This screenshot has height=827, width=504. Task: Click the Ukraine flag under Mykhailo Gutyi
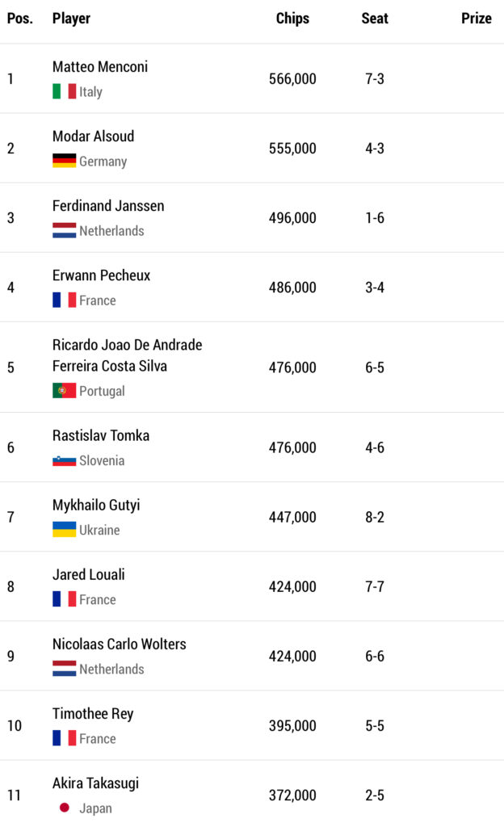click(65, 530)
